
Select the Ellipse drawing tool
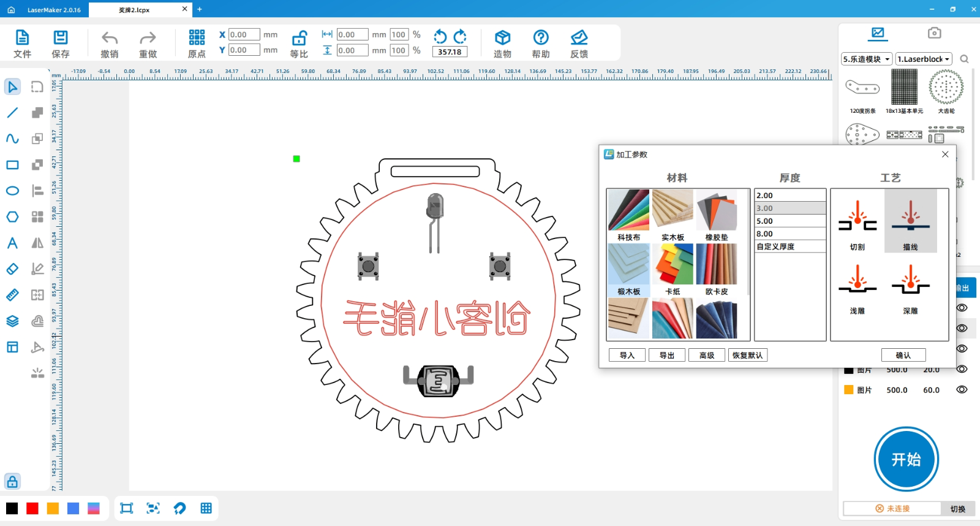pyautogui.click(x=12, y=191)
